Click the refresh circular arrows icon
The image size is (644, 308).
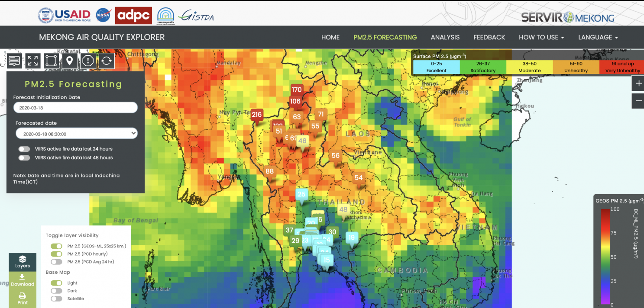click(107, 61)
